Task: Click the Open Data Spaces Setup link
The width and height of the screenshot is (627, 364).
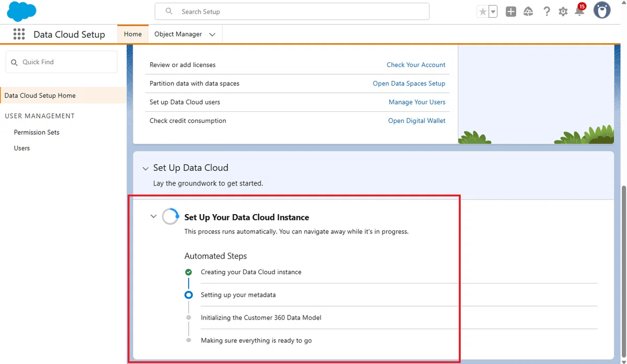Action: (x=409, y=84)
